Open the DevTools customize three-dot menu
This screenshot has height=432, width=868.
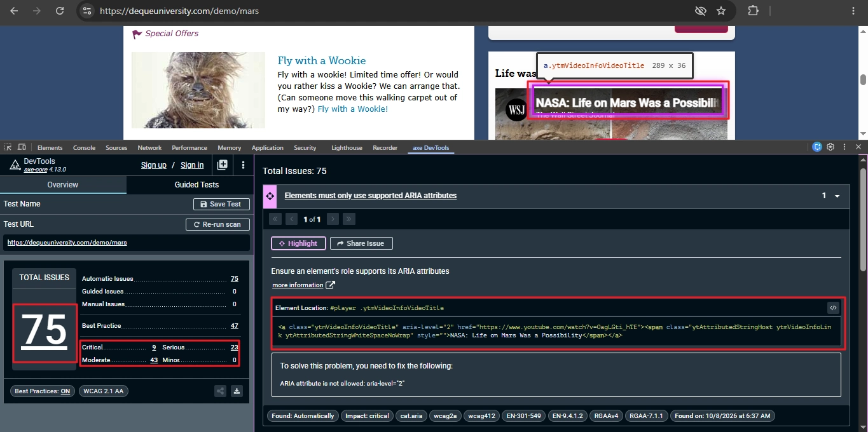pyautogui.click(x=843, y=147)
